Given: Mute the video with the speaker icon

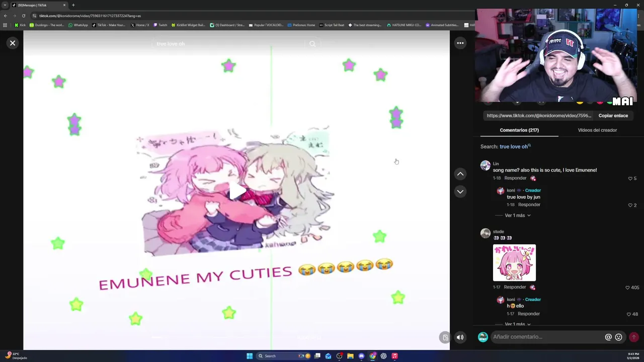Looking at the screenshot, I should coord(460,337).
